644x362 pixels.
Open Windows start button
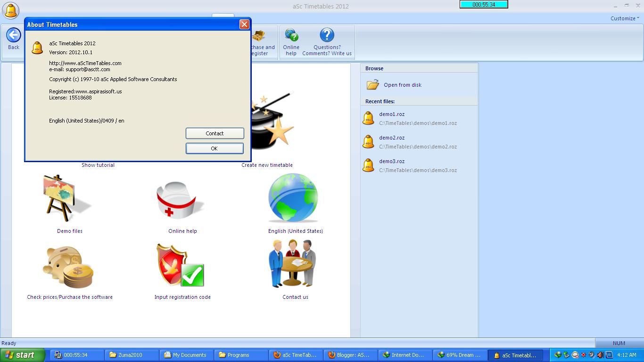(23, 355)
